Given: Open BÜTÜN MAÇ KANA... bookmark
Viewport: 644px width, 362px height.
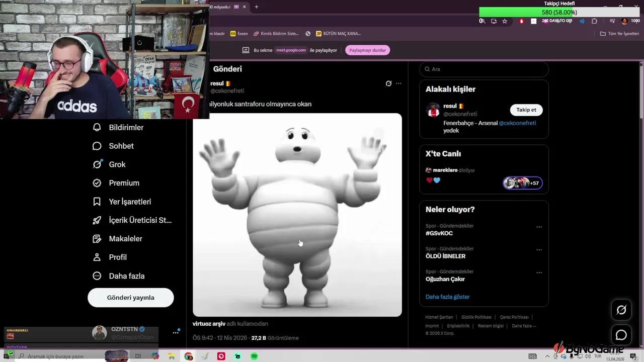Looking at the screenshot, I should (x=338, y=34).
